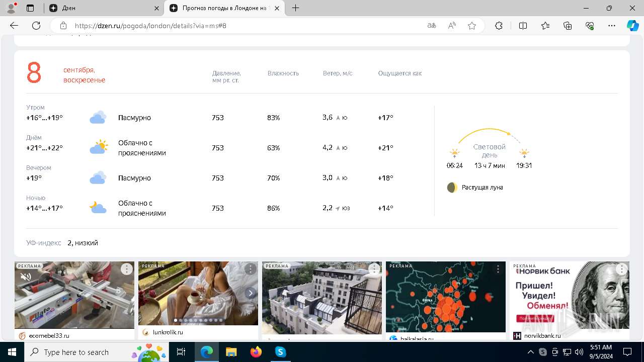This screenshot has height=362, width=644.
Task: Open the Норвик банк ad
Action: 570,295
